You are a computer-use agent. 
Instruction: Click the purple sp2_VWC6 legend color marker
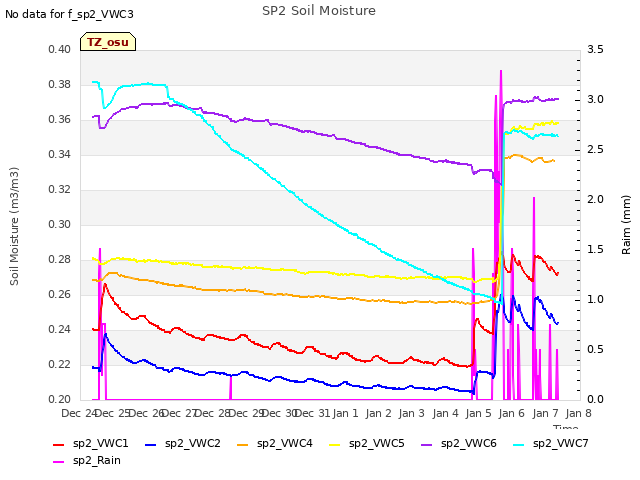click(x=427, y=444)
